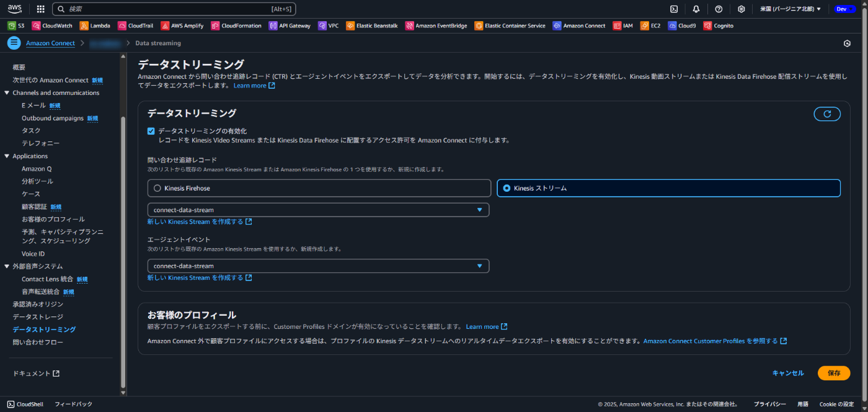
Task: Open Learn more link under page title
Action: 254,86
